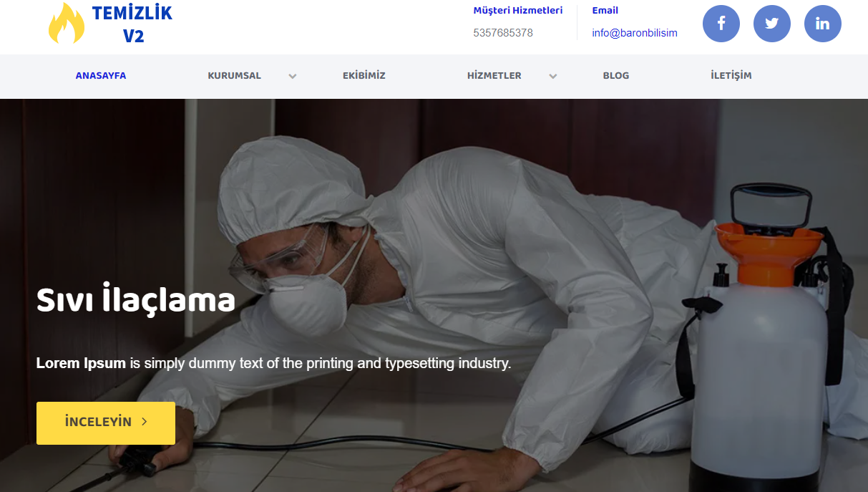Click the info@baronbilisim email link
This screenshot has width=868, height=492.
click(635, 33)
